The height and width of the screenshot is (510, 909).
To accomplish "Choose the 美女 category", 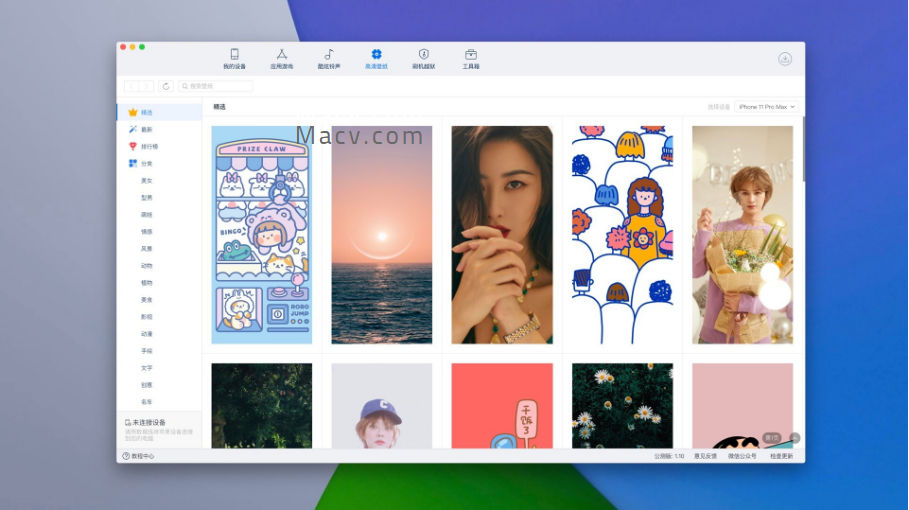I will pos(147,181).
